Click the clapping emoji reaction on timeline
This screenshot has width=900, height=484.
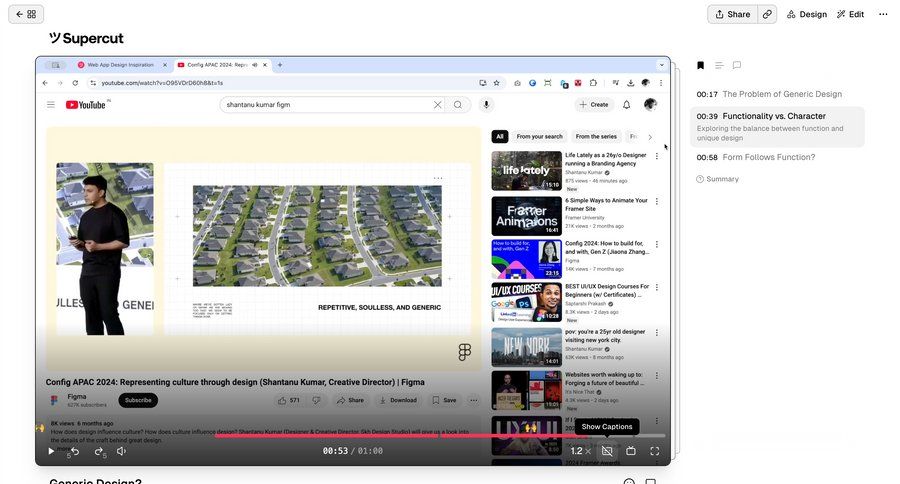pyautogui.click(x=530, y=428)
